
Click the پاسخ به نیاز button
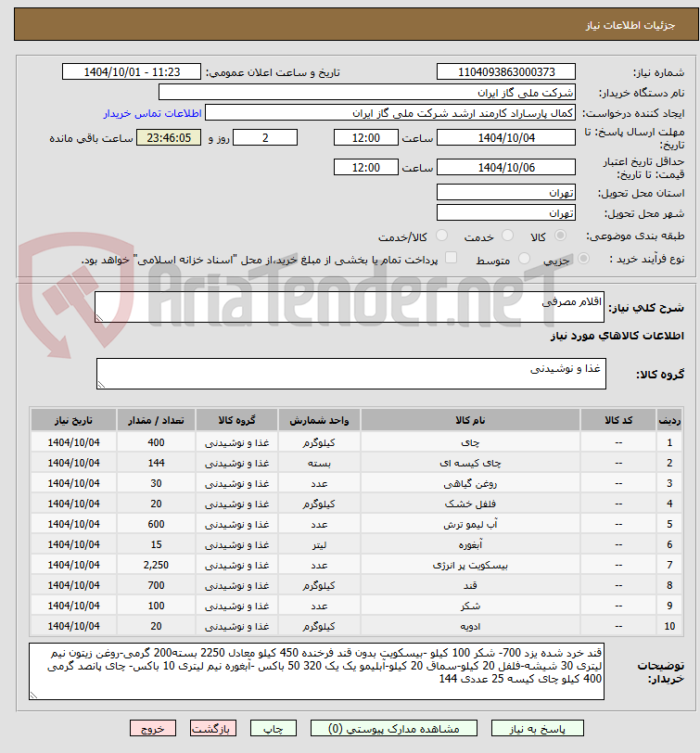pyautogui.click(x=537, y=729)
